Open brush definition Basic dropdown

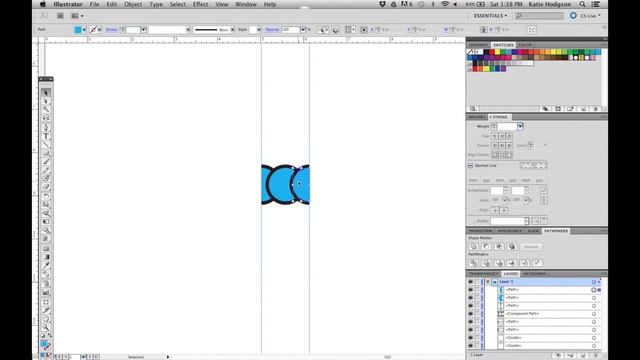point(232,30)
